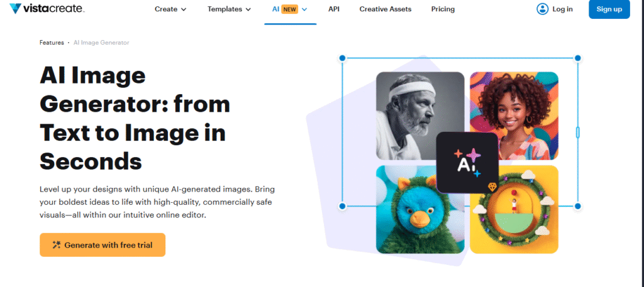Click the Sign up button

(x=609, y=9)
